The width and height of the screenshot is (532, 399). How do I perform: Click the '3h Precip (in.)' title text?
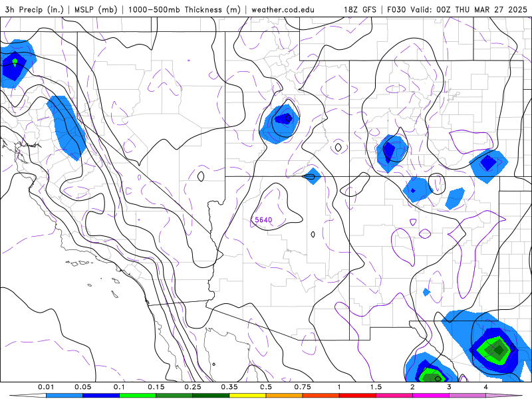[x=34, y=9]
